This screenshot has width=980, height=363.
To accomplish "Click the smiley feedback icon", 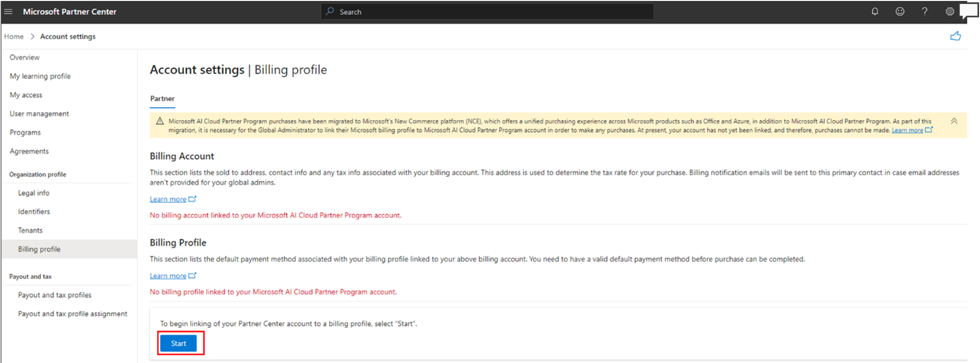I will [899, 11].
